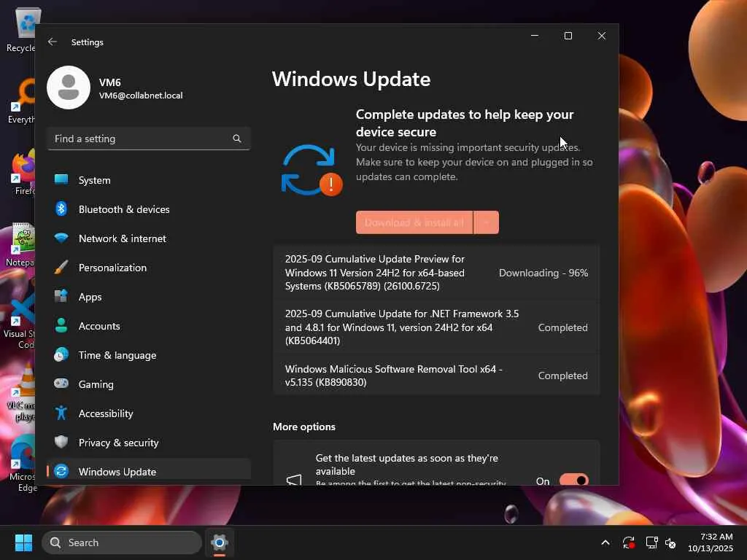
Task: Click the Windows Update tray icon
Action: [x=628, y=542]
